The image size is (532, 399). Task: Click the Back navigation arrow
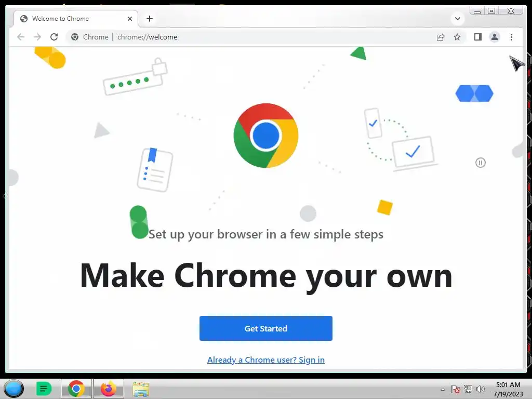click(21, 37)
